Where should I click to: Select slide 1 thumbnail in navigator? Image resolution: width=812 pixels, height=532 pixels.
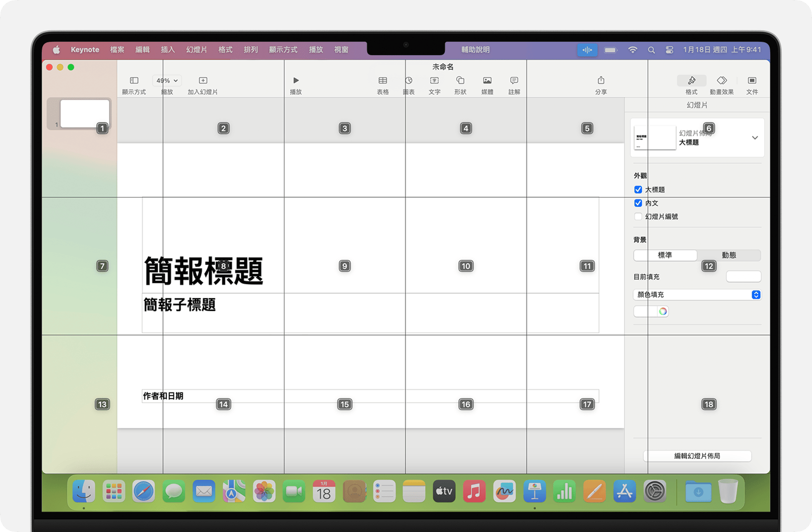pyautogui.click(x=85, y=113)
